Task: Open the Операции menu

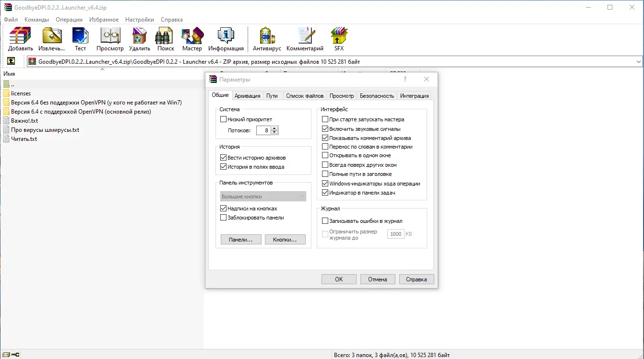Action: [69, 20]
